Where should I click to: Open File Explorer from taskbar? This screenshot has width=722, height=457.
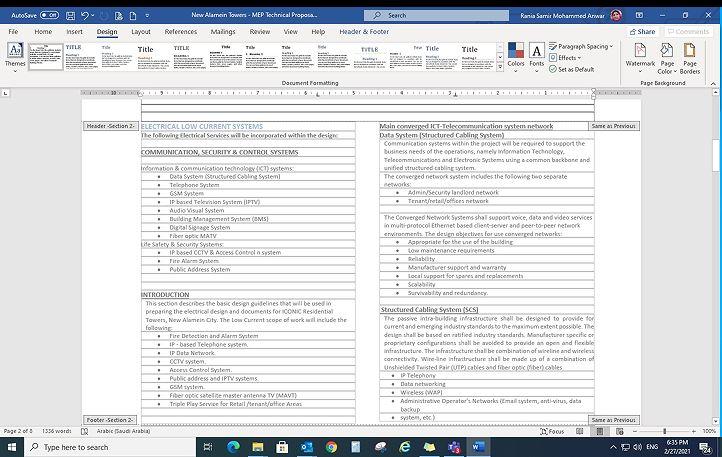pos(258,447)
